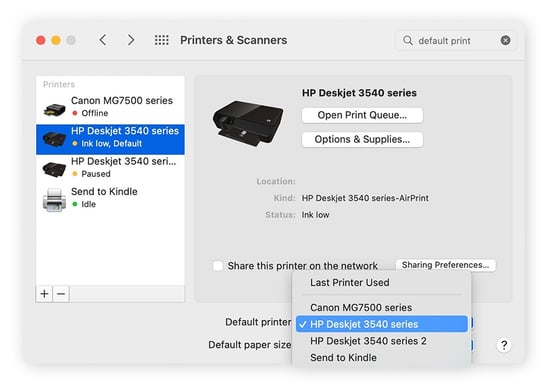Click the large HP Deskjet printer image
This screenshot has width=550, height=391.
(x=248, y=124)
